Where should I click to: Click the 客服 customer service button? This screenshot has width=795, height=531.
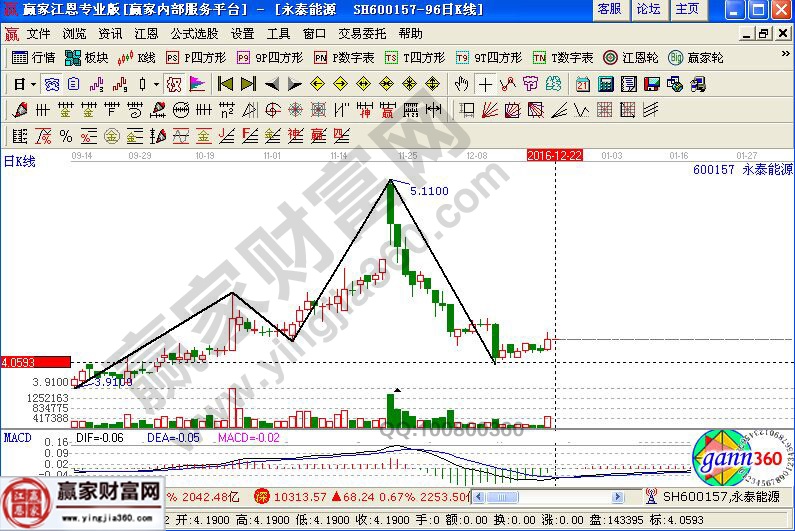click(608, 9)
